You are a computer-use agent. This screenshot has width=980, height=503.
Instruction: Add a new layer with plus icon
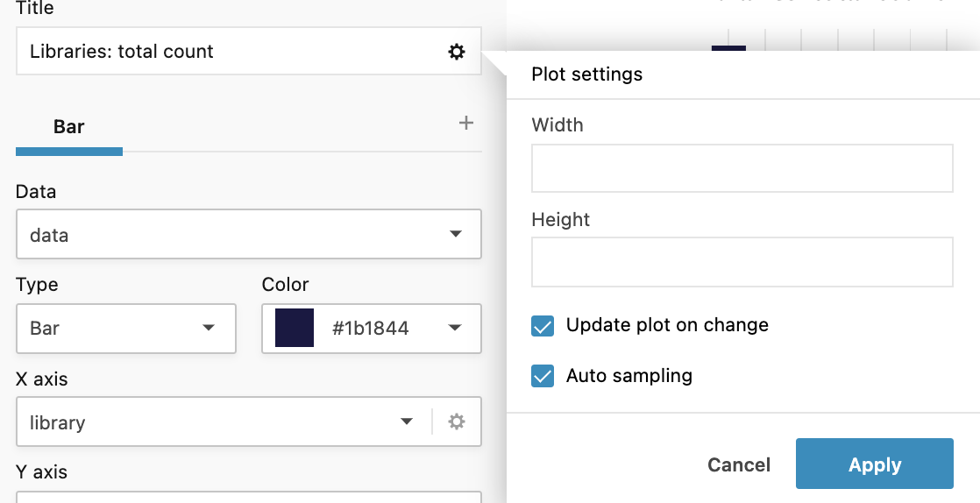point(466,124)
